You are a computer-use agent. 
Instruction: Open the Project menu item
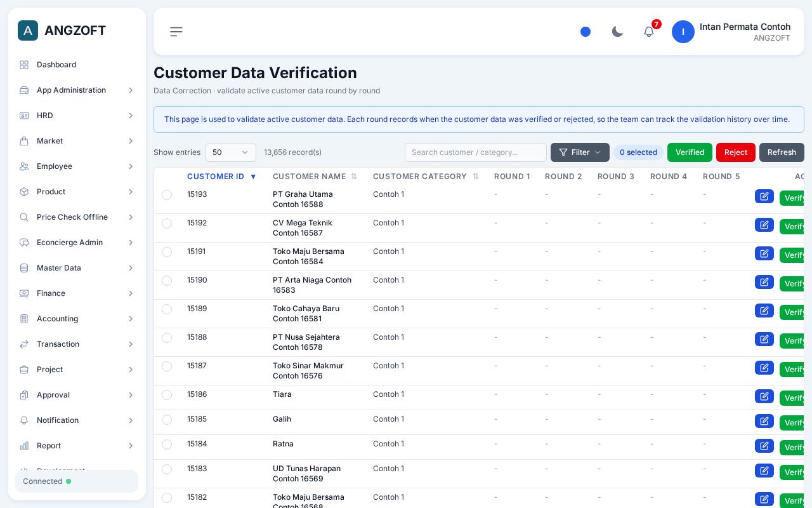[x=77, y=370]
